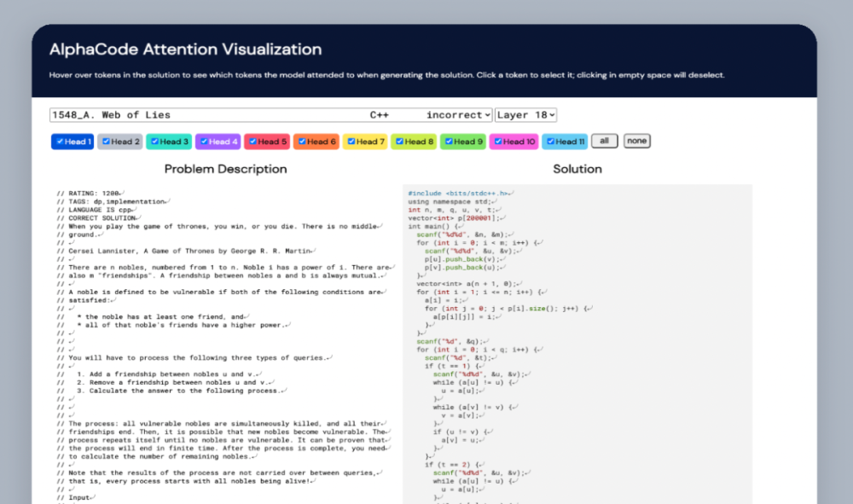This screenshot has width=853, height=504.
Task: Toggle the Head 11 checkbox
Action: (550, 142)
